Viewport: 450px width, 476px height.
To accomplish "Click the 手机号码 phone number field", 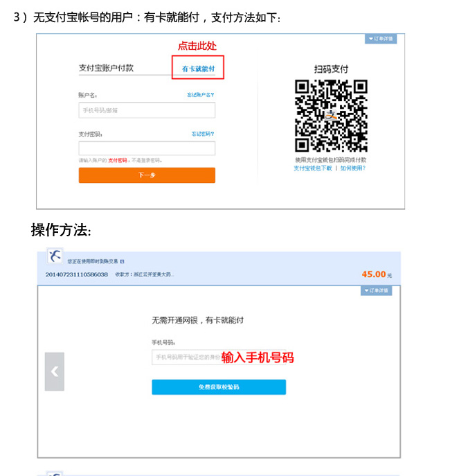I will [x=219, y=358].
